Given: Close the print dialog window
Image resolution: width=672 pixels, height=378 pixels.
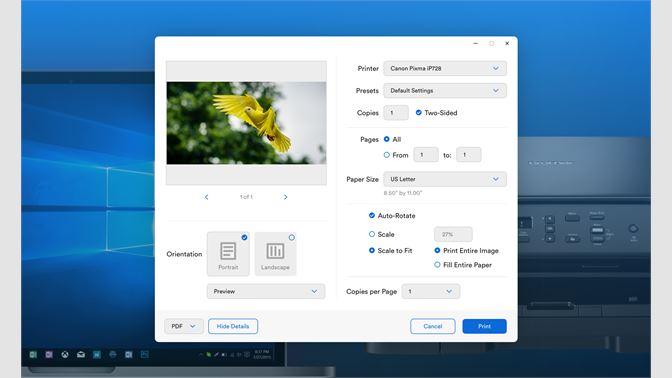Looking at the screenshot, I should (x=507, y=43).
